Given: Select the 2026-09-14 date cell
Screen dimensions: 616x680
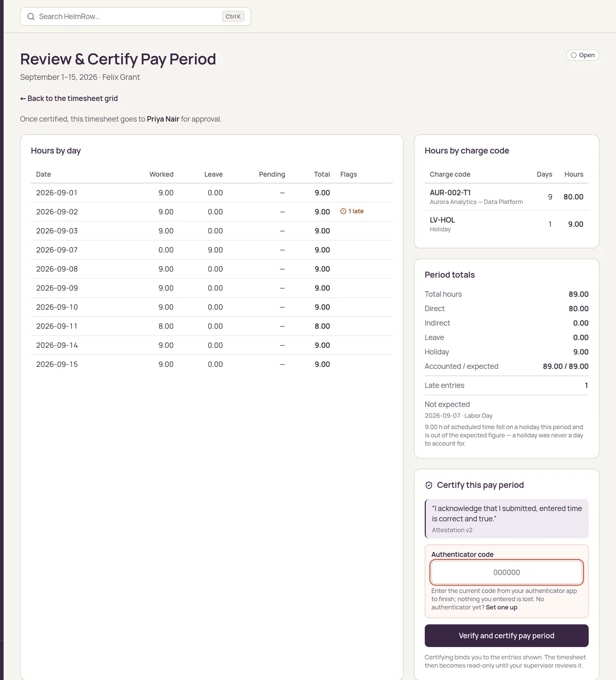Looking at the screenshot, I should [57, 345].
